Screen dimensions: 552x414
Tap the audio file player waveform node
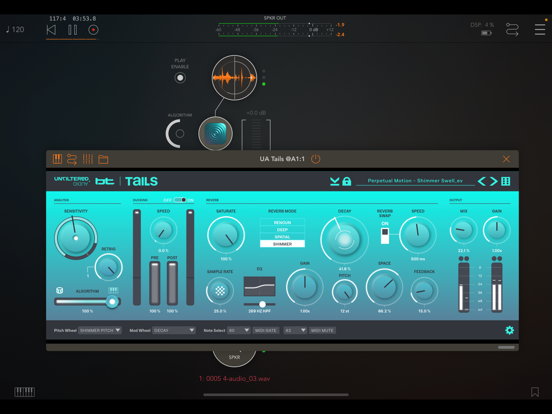click(234, 77)
